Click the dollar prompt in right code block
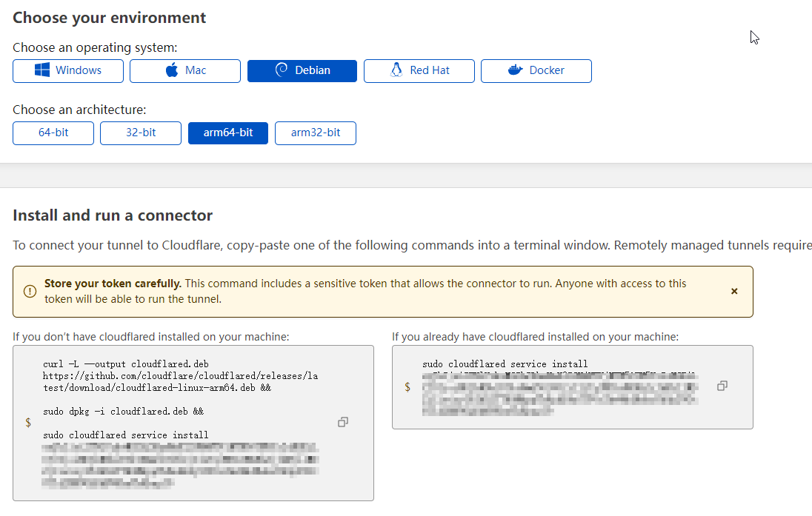 coord(407,386)
